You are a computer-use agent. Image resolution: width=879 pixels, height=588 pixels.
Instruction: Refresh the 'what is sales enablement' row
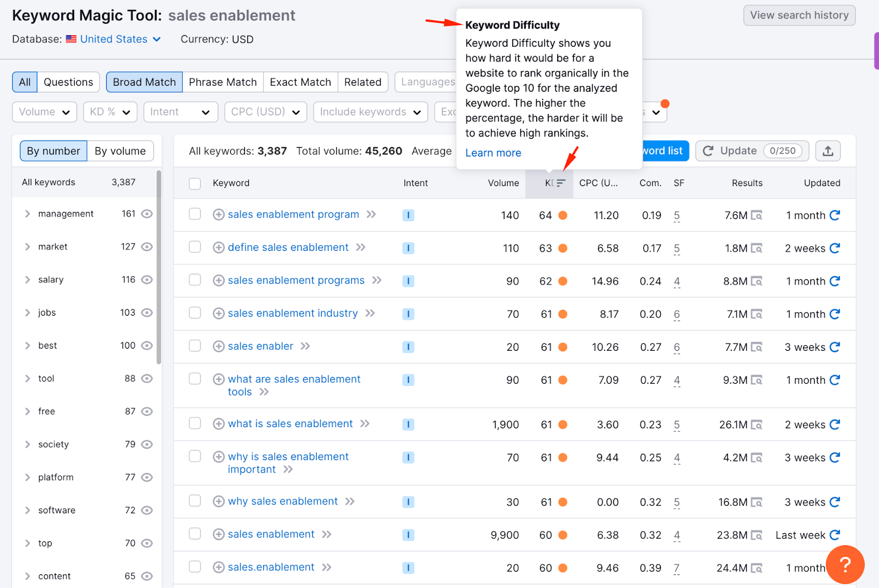click(835, 424)
